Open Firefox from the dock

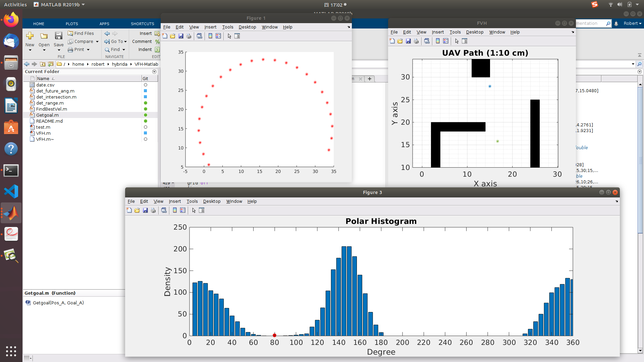11,20
